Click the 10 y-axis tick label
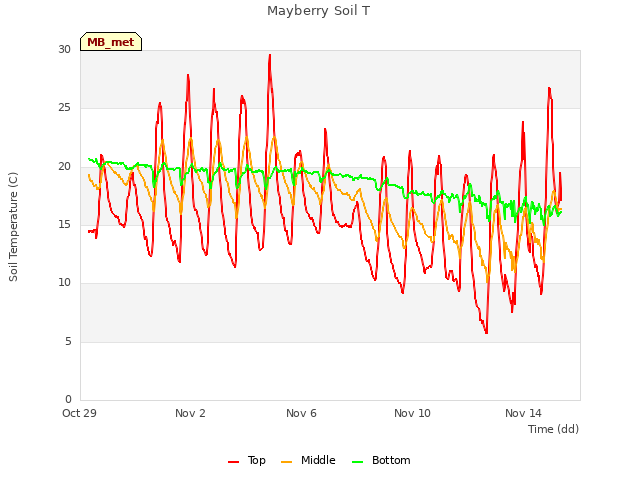640x480 pixels. [64, 282]
